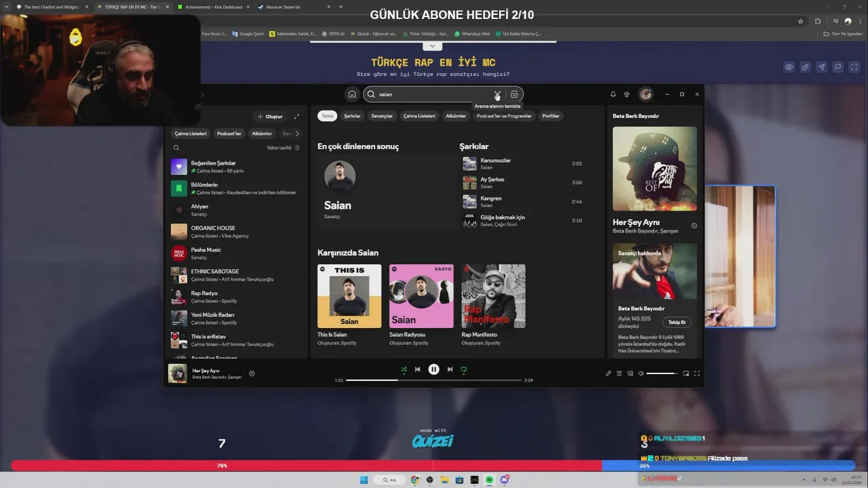Open Beğenilen Şarkılar playlist
Viewport: 868px width, 488px height.
tap(235, 167)
